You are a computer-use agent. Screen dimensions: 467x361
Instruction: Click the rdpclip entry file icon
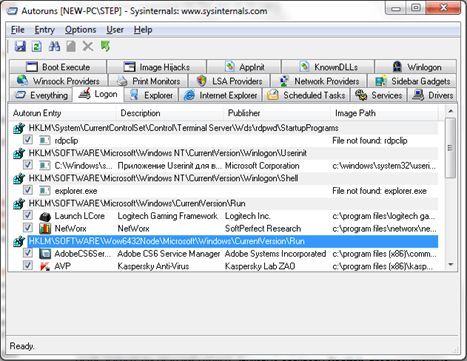45,140
